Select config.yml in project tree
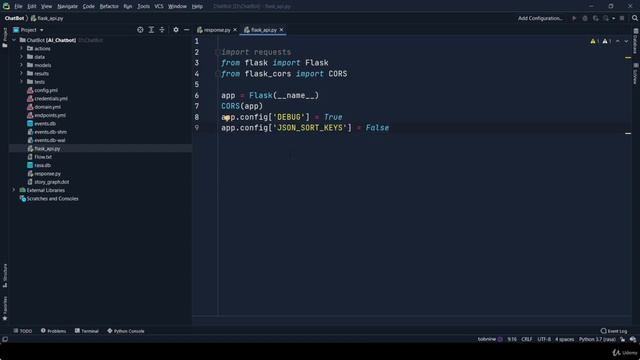640x360 pixels. tap(46, 90)
